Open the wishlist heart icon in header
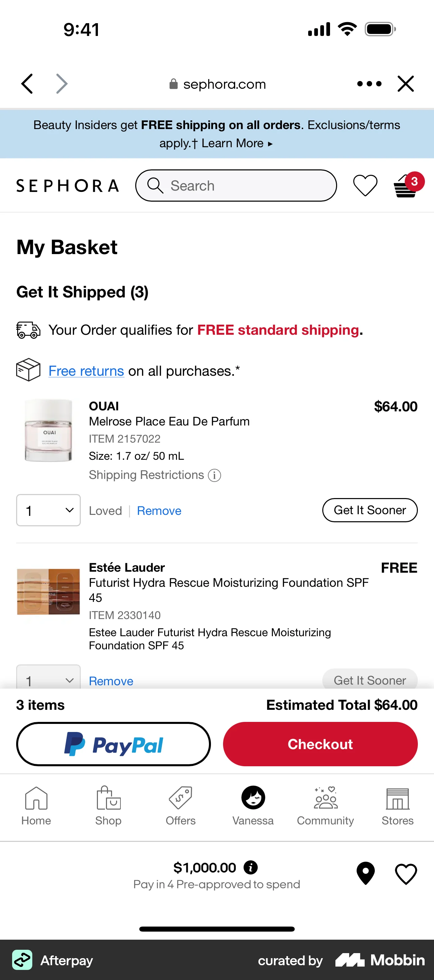The width and height of the screenshot is (434, 980). tap(365, 186)
